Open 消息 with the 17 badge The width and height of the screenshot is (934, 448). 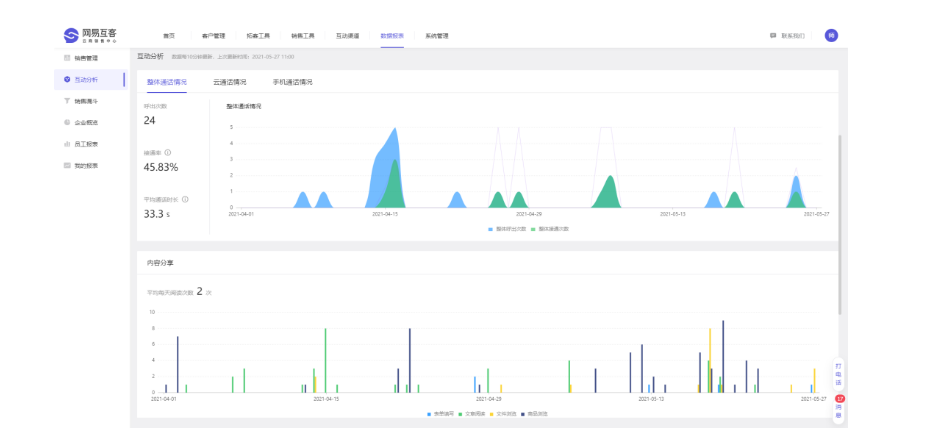[839, 410]
